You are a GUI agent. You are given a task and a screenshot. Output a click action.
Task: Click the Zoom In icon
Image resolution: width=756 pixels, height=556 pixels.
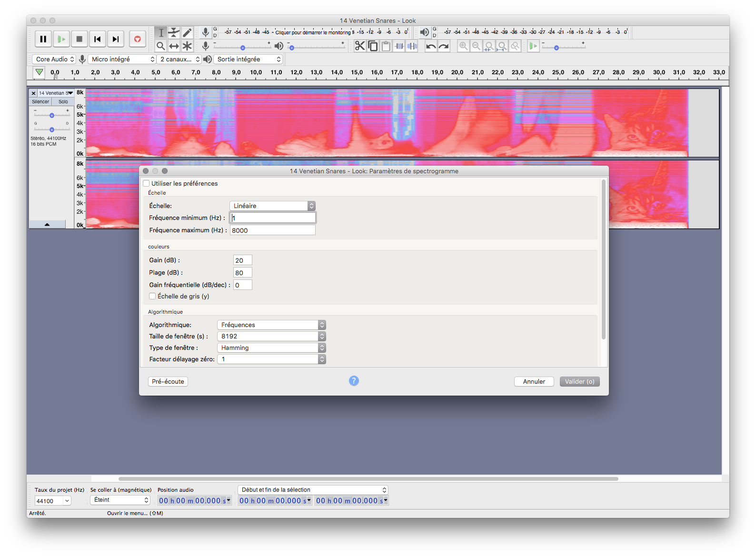click(463, 46)
